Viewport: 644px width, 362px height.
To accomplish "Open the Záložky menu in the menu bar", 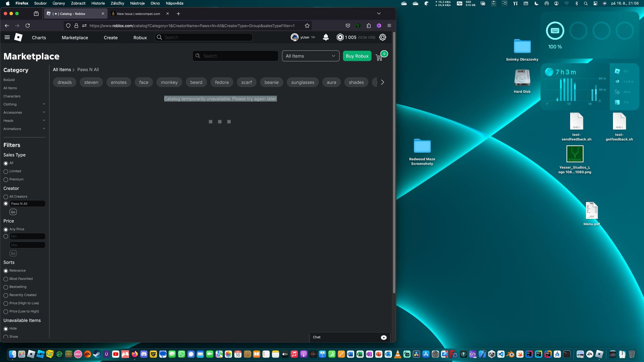I will click(x=117, y=3).
